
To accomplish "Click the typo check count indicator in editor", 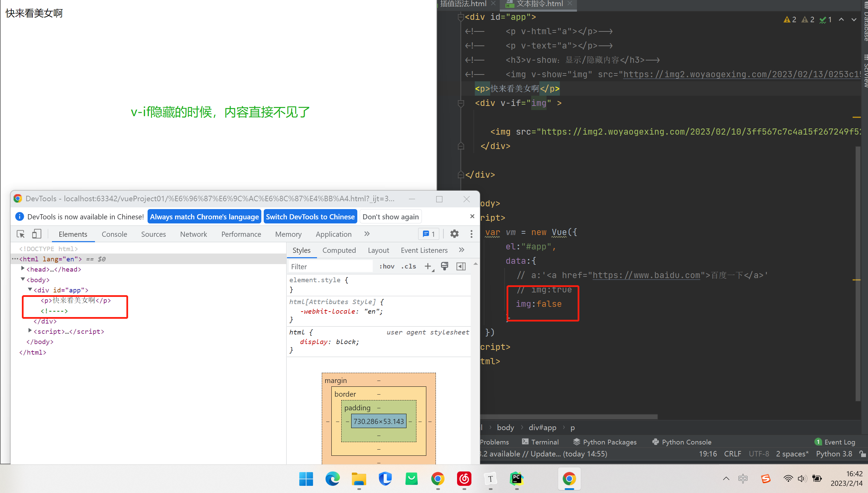I will click(825, 19).
